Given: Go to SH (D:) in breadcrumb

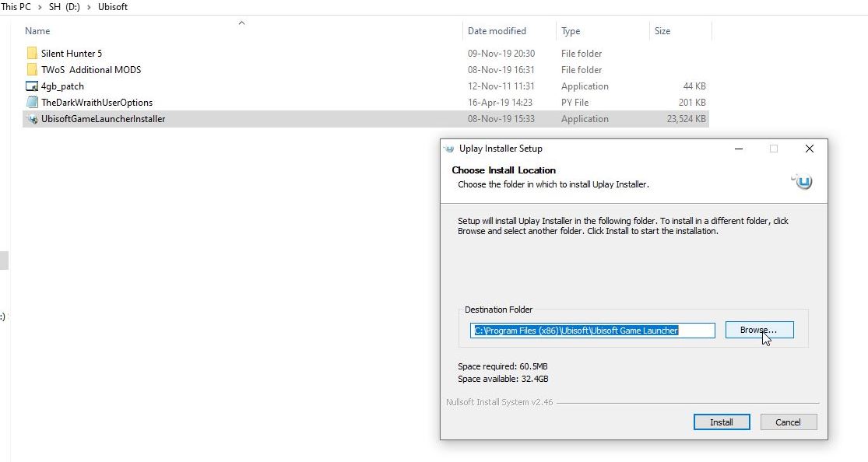Looking at the screenshot, I should (x=64, y=7).
